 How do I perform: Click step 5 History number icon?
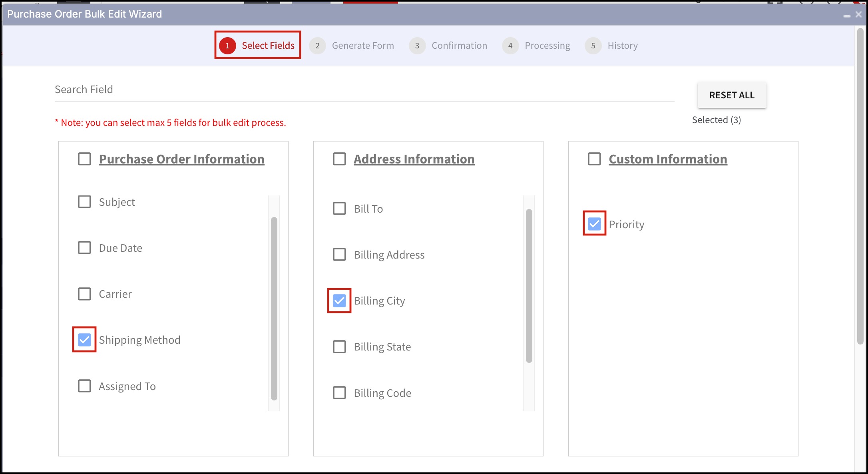tap(593, 46)
